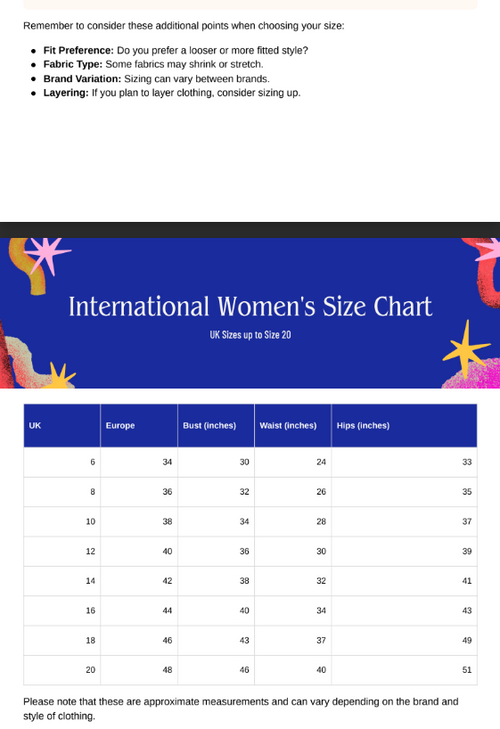Image resolution: width=500 pixels, height=729 pixels.
Task: Select the Europe column header
Action: (x=139, y=425)
